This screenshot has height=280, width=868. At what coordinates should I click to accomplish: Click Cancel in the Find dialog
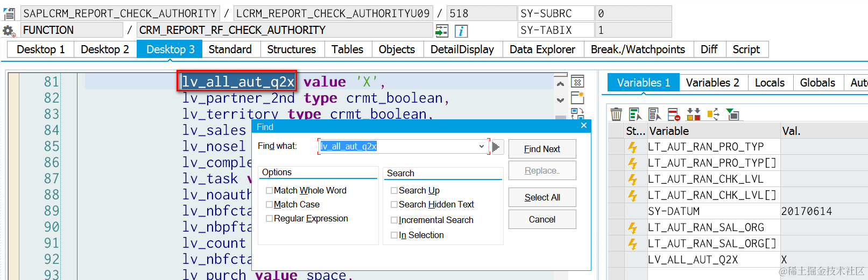(x=542, y=219)
